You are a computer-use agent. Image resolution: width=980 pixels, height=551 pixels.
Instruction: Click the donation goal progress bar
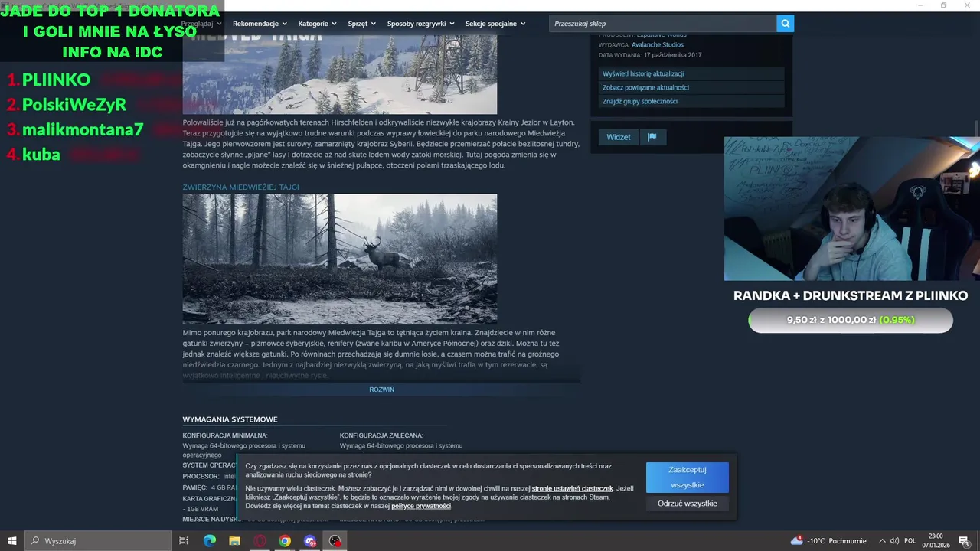851,320
